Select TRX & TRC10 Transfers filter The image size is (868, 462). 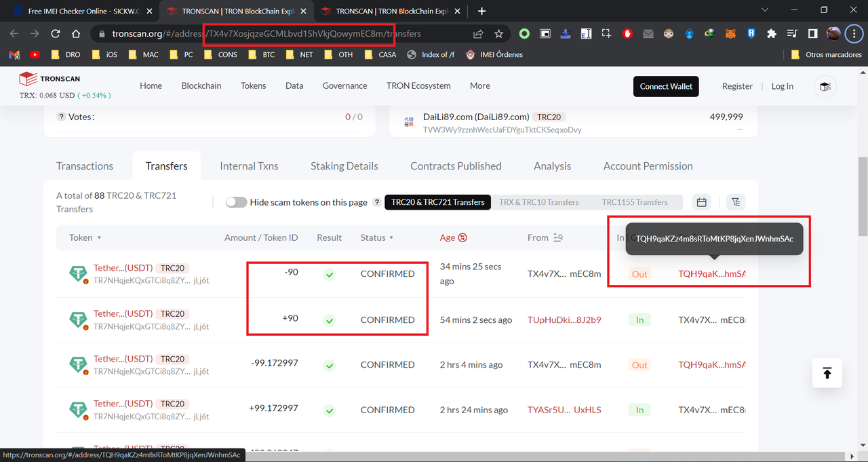click(x=539, y=202)
